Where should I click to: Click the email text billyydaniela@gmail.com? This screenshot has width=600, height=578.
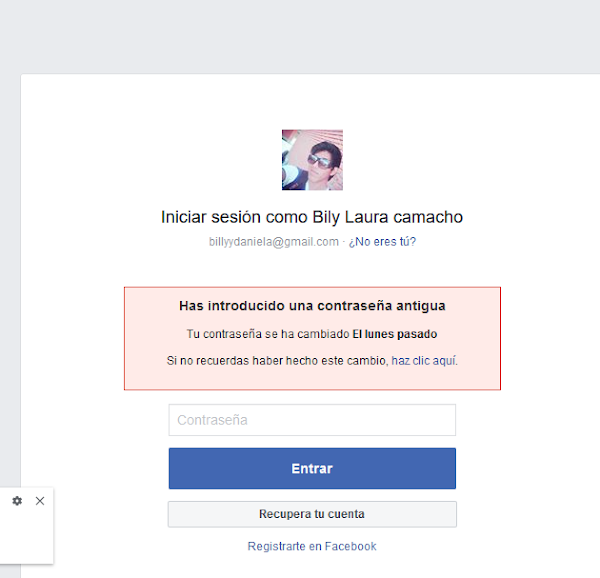point(274,242)
